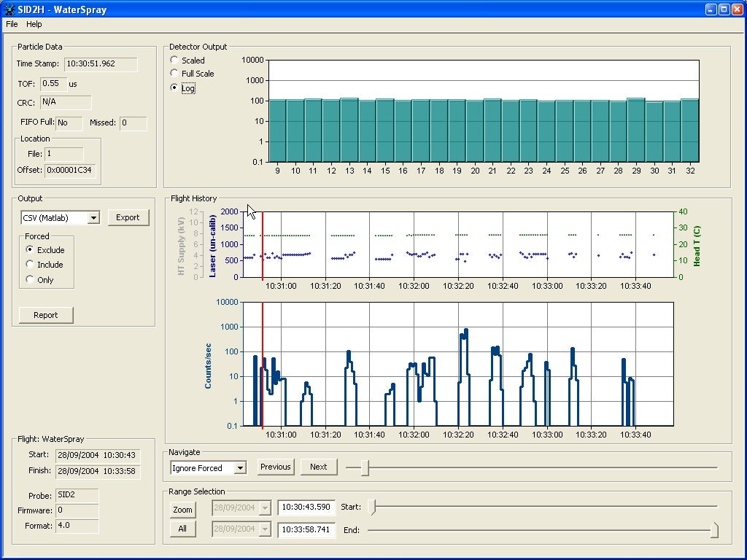The height and width of the screenshot is (560, 747).
Task: Click the Navigate slider thumb
Action: [x=365, y=468]
